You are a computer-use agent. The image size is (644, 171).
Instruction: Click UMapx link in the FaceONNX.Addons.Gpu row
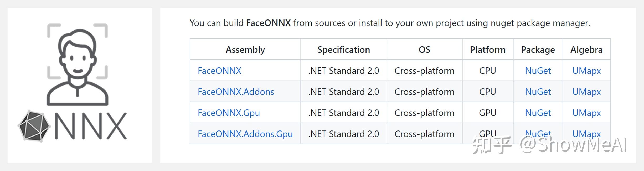pyautogui.click(x=586, y=134)
